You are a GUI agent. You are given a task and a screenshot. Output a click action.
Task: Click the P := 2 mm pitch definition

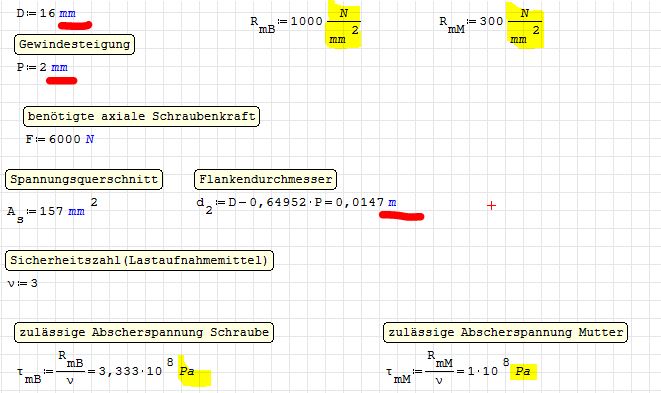(42, 67)
